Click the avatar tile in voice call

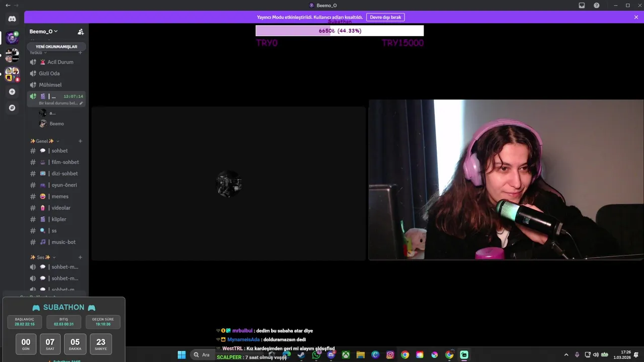[x=228, y=184]
